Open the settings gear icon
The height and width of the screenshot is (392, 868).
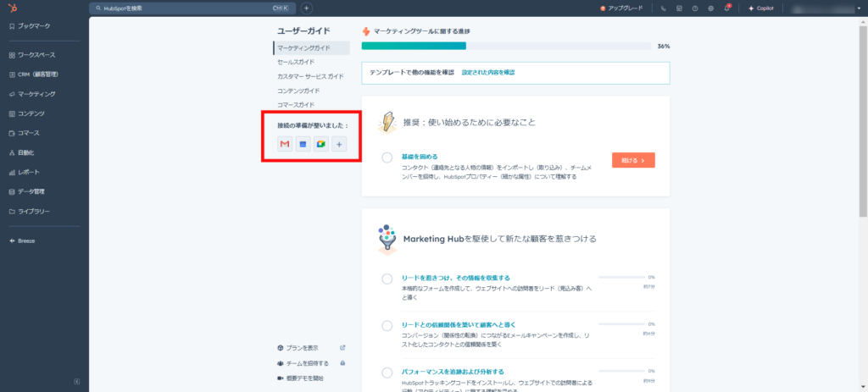click(x=711, y=8)
